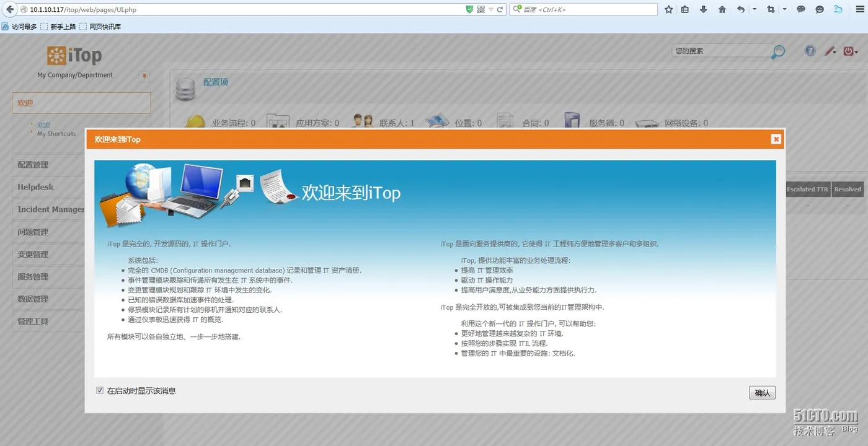This screenshot has width=868, height=446.
Task: Open 联系人: 1 link
Action: [397, 123]
